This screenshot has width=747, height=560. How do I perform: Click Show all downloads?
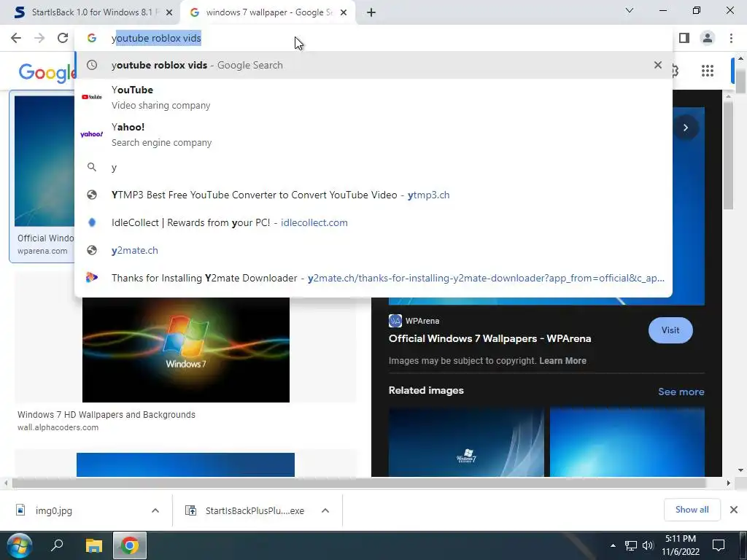692,510
